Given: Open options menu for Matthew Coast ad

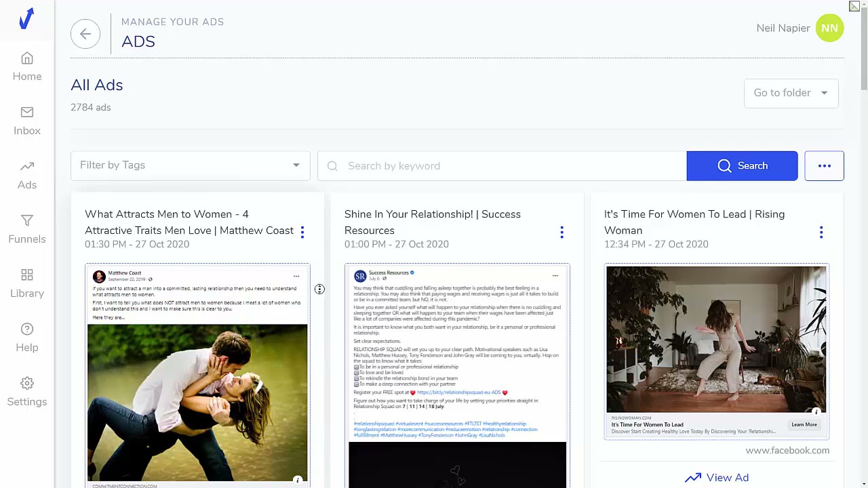Looking at the screenshot, I should (x=302, y=232).
